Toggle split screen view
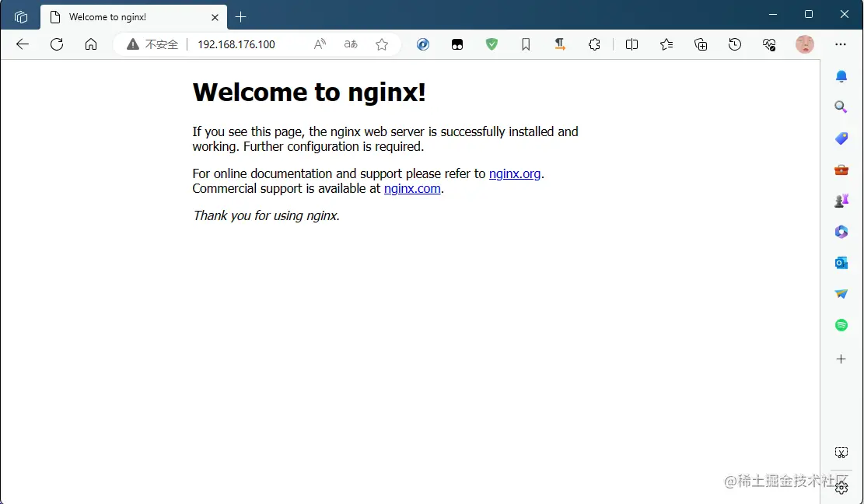864x504 pixels. coord(632,44)
